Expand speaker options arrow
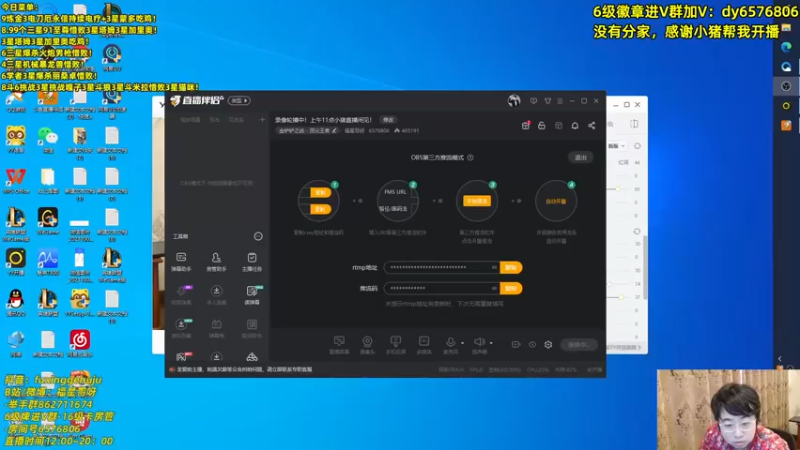Image resolution: width=800 pixels, height=450 pixels. click(x=491, y=343)
